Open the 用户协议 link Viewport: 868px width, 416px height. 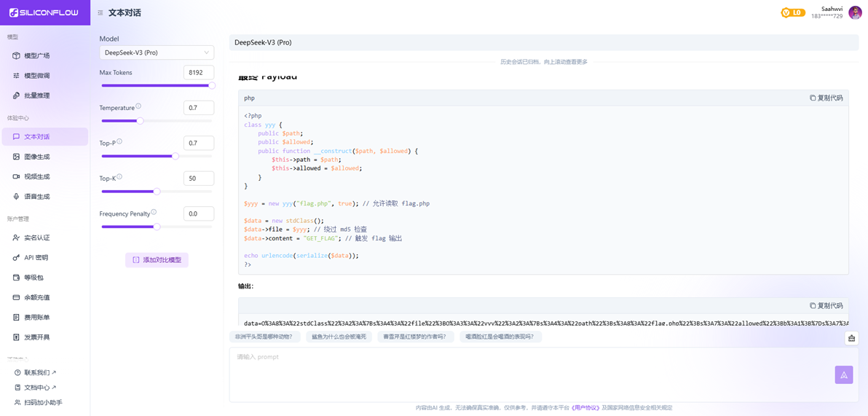585,408
